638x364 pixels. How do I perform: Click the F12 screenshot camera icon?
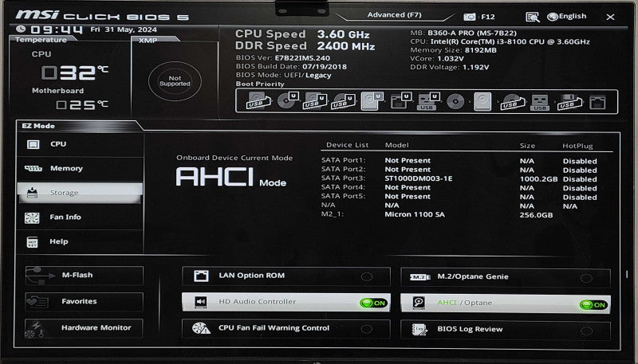tap(469, 17)
